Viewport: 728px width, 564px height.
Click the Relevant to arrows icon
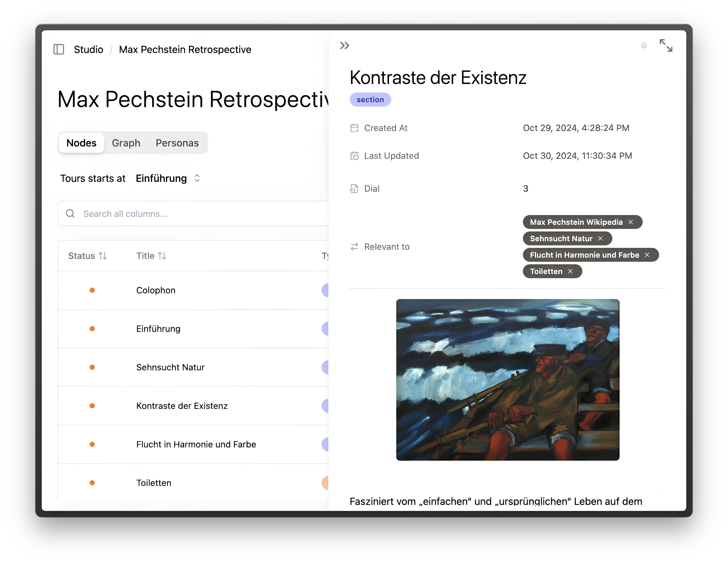[354, 246]
